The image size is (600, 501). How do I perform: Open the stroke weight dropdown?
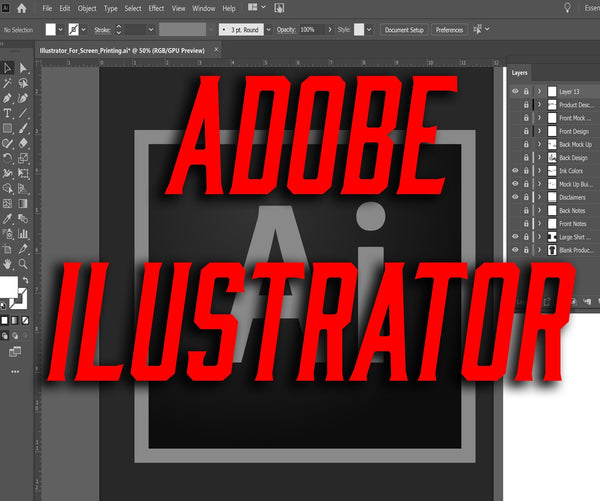(151, 29)
